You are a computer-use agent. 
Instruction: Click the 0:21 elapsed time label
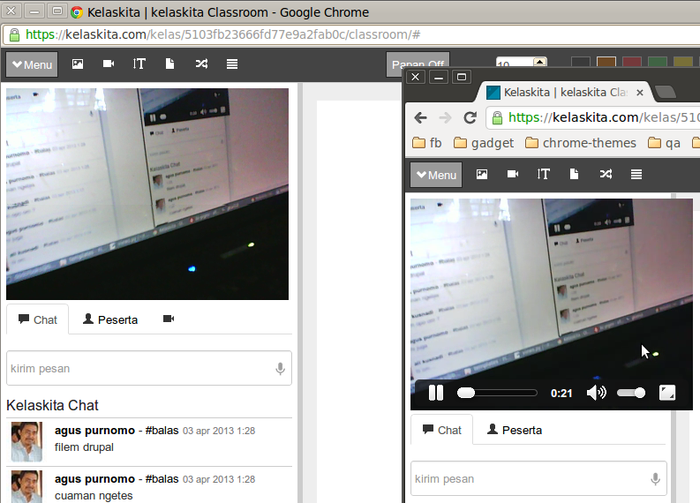pyautogui.click(x=561, y=393)
